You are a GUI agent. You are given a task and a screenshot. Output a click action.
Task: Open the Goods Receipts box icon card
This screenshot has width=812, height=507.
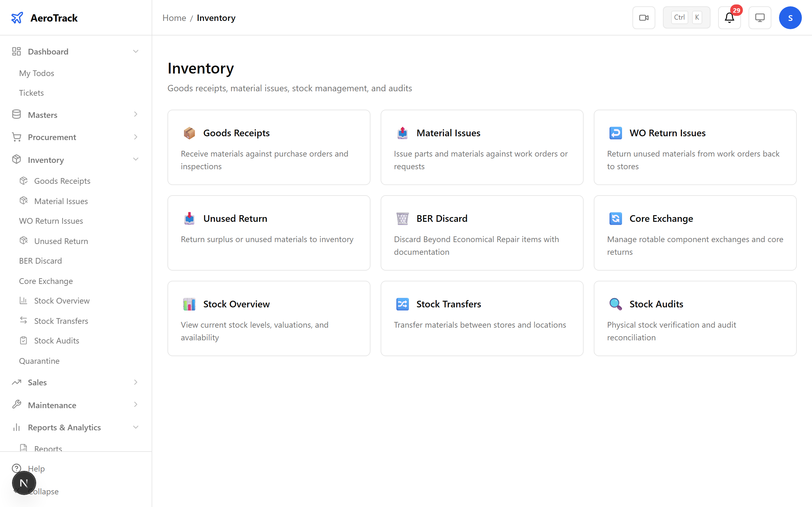tap(189, 133)
